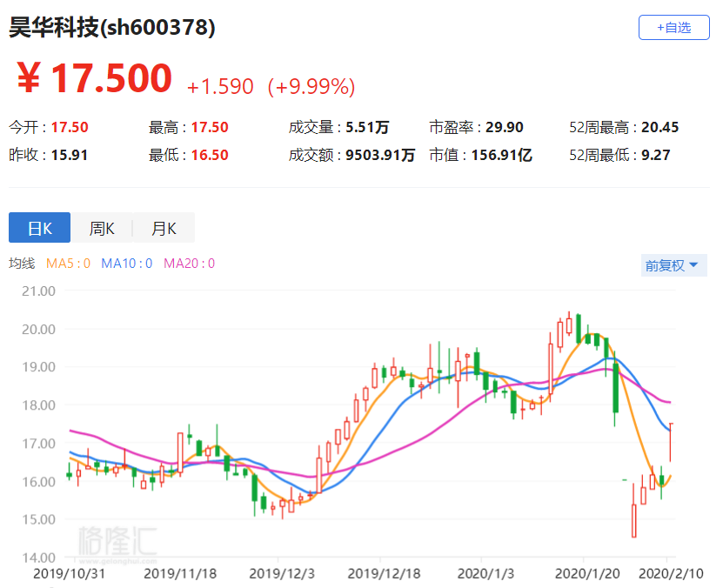
Task: Click the percentage change (+9.99%)
Action: point(311,86)
